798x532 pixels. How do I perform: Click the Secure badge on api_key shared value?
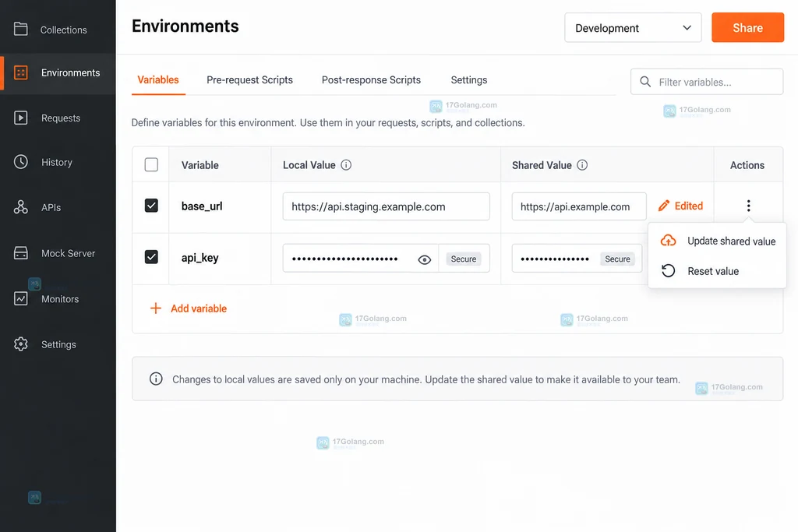[x=617, y=259]
